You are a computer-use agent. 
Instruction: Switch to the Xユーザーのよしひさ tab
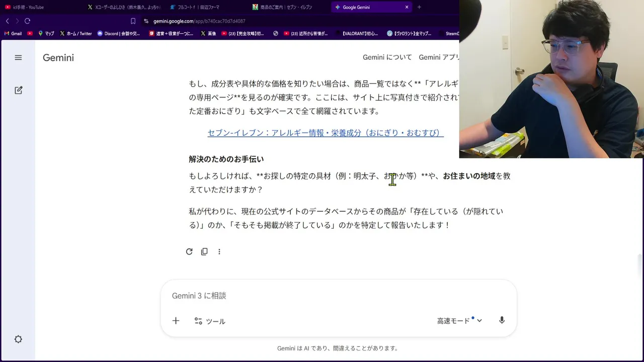click(124, 7)
